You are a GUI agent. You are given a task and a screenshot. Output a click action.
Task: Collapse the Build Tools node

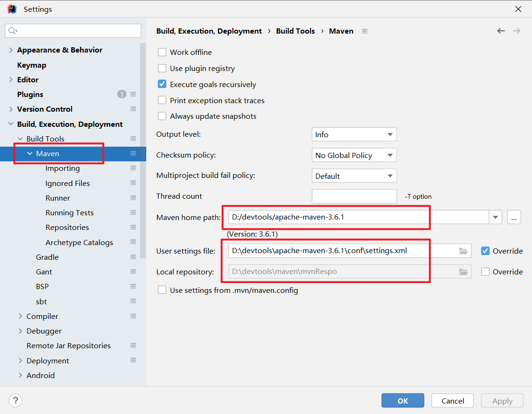click(x=20, y=139)
